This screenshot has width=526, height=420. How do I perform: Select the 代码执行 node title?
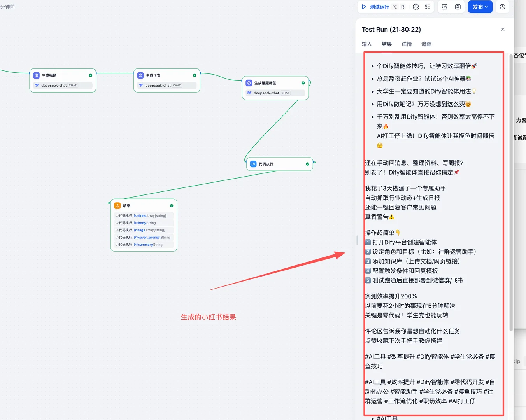click(x=266, y=164)
